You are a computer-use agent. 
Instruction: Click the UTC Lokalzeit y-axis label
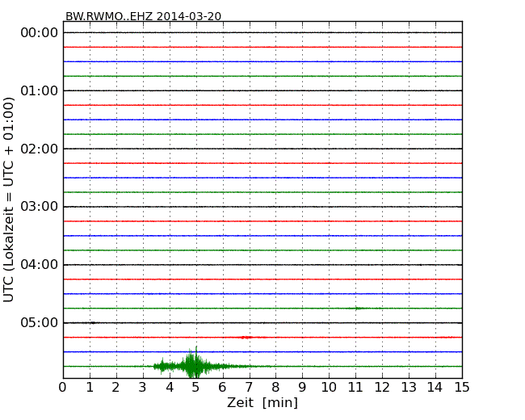coord(8,199)
